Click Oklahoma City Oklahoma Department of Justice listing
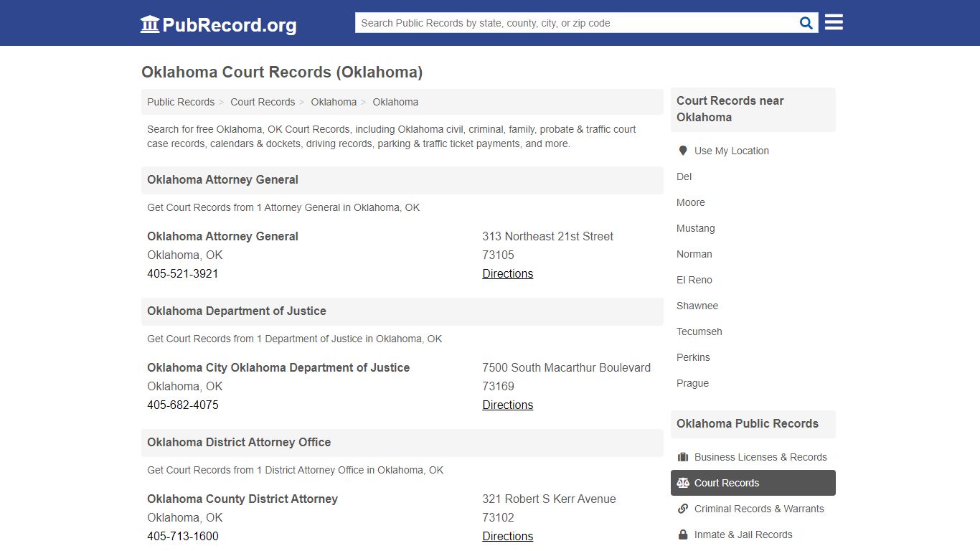 pos(278,367)
